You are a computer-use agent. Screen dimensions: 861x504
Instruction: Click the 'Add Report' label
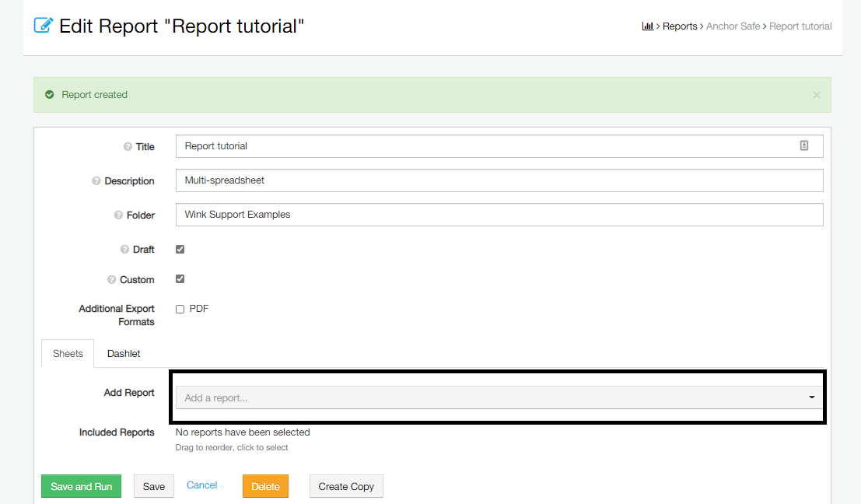click(129, 393)
